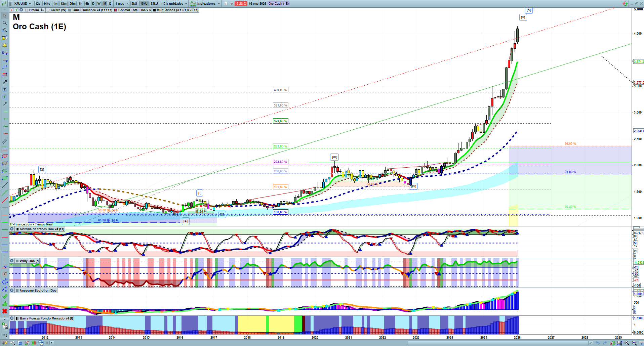Open the Indicadores button
The image size is (644, 346).
(x=203, y=4)
